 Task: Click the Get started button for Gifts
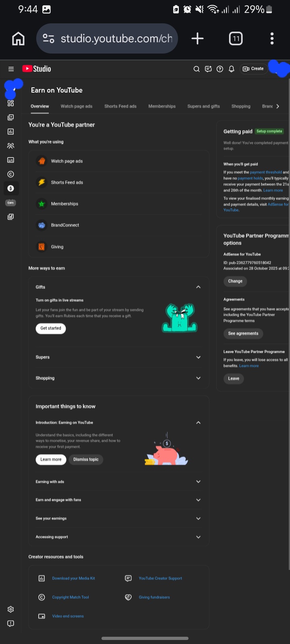(51, 328)
